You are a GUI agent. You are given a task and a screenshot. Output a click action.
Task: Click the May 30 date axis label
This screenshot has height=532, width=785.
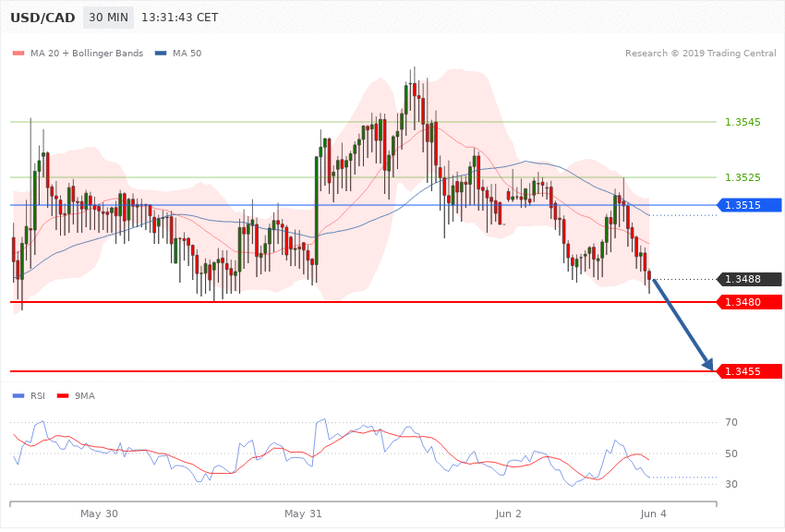(99, 514)
